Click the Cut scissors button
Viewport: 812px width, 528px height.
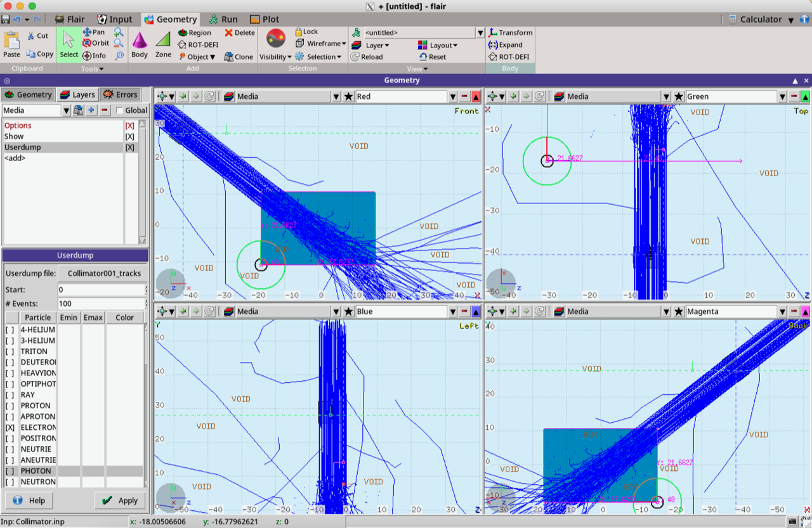coord(37,36)
